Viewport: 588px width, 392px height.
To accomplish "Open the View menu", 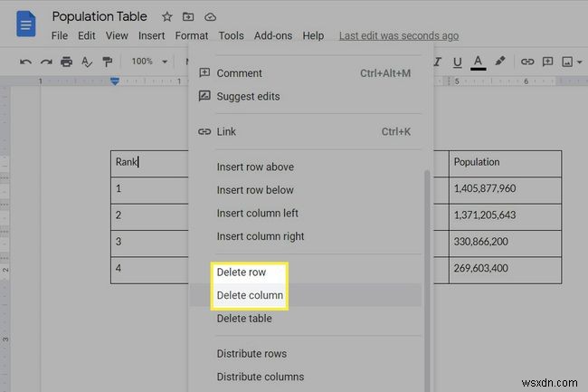I will point(117,35).
